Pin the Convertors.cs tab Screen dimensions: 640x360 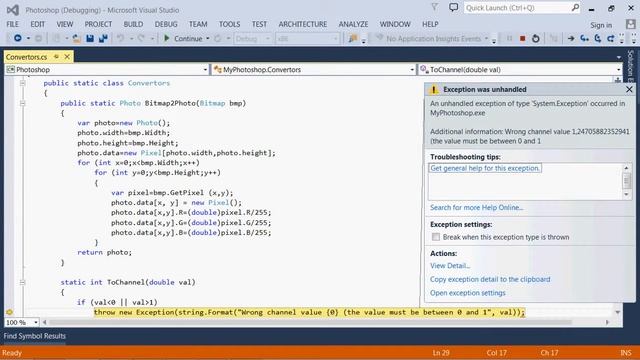pyautogui.click(x=56, y=57)
